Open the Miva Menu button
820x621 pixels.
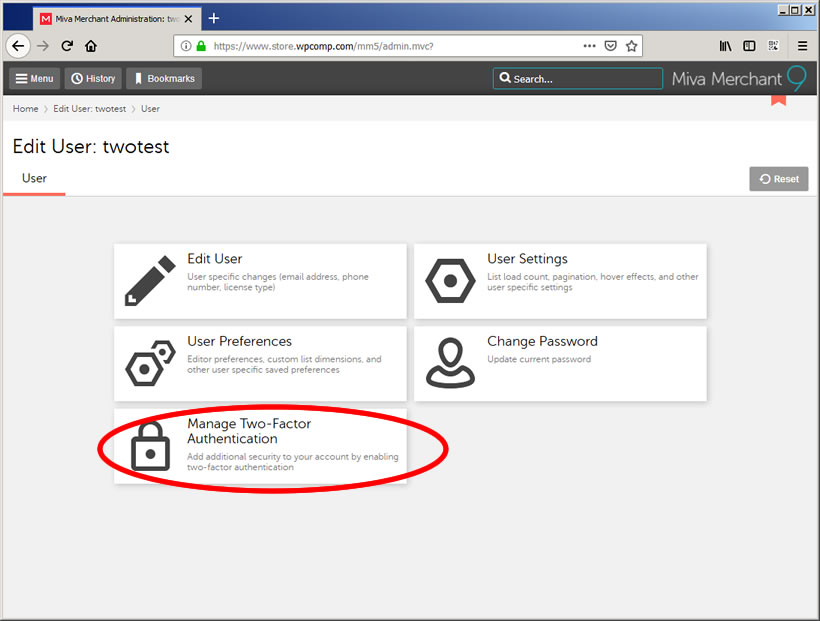tap(34, 79)
